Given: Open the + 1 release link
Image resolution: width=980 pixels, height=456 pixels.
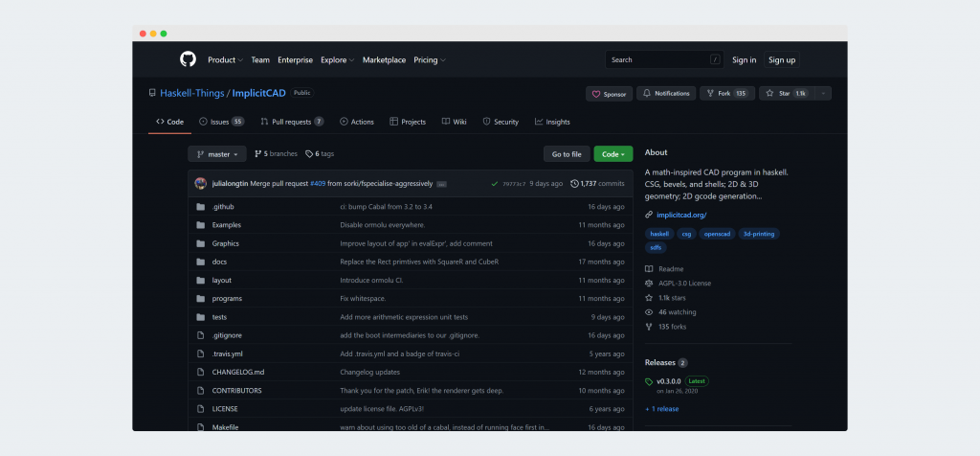Looking at the screenshot, I should tap(662, 409).
